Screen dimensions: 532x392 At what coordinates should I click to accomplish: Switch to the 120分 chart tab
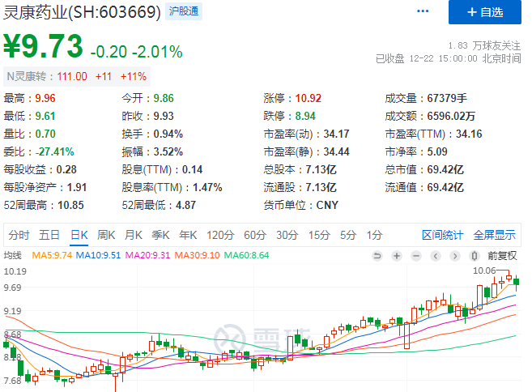click(x=220, y=235)
